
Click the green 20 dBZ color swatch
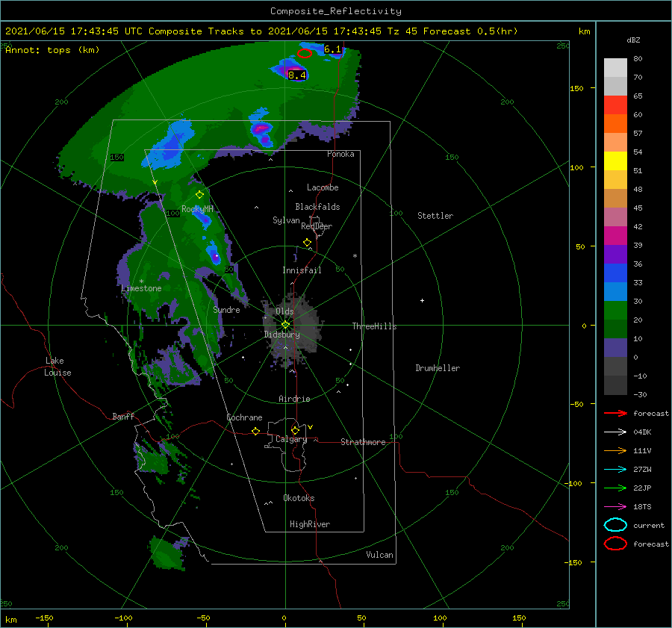[x=615, y=311]
